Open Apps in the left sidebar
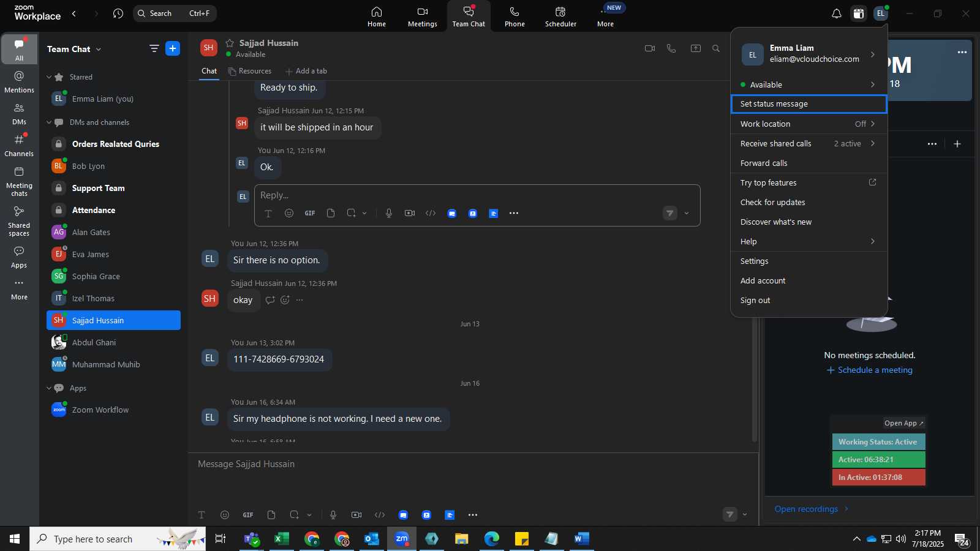This screenshot has width=980, height=551. [x=19, y=257]
